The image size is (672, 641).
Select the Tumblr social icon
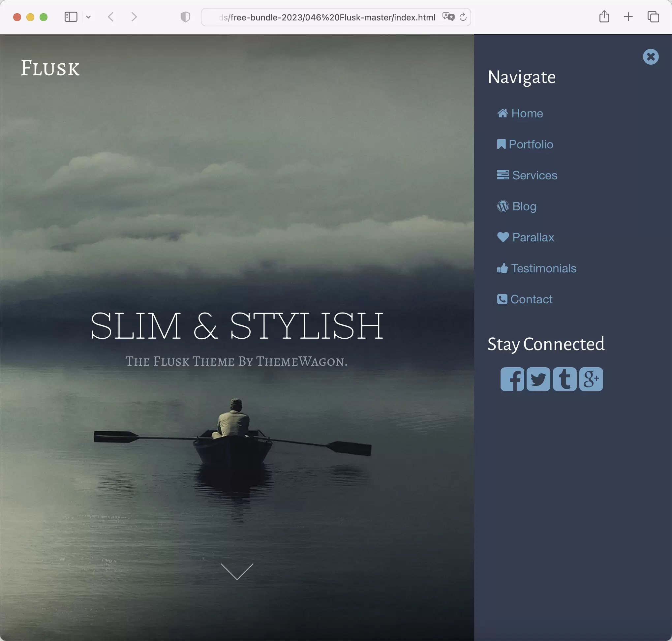coord(564,379)
